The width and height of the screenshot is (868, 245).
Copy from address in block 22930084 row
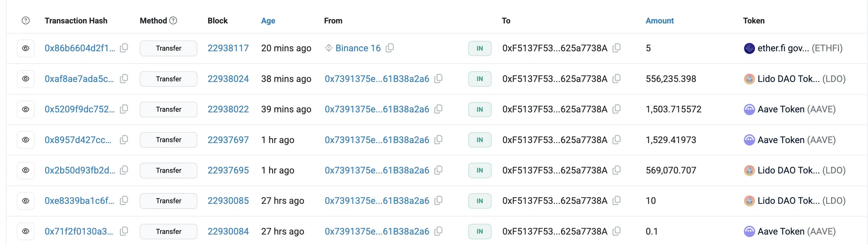click(x=438, y=231)
